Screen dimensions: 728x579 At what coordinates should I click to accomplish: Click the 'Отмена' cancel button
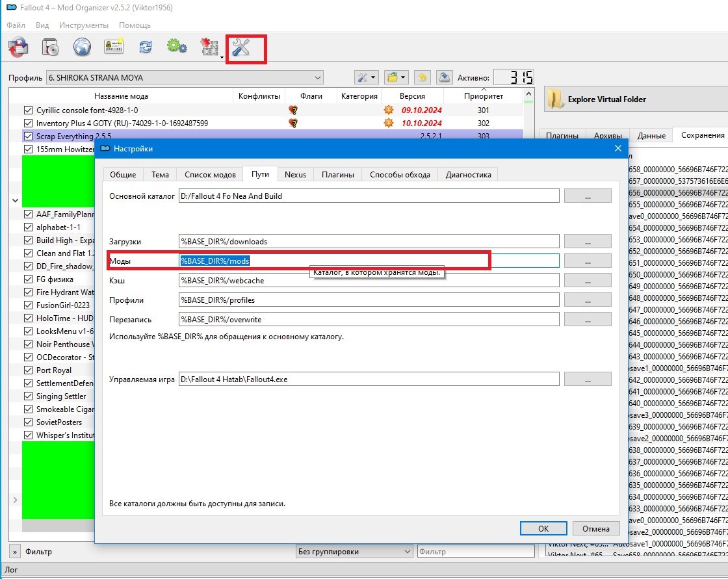pos(595,528)
